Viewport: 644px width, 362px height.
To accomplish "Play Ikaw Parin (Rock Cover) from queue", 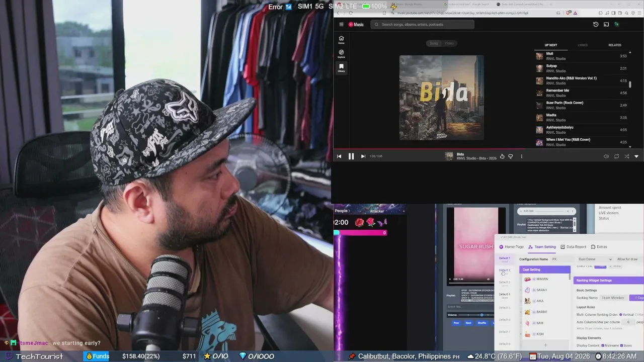I will pyautogui.click(x=581, y=105).
